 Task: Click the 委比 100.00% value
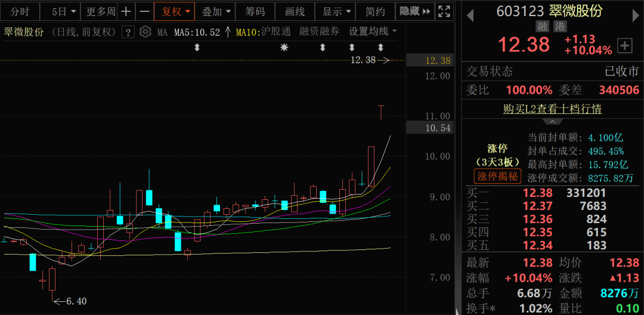(529, 90)
